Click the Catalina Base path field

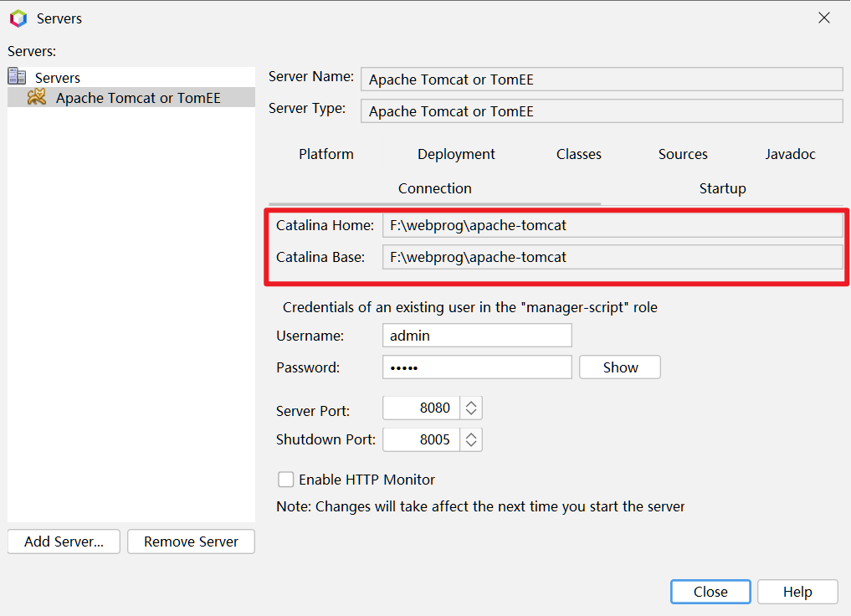pyautogui.click(x=613, y=257)
